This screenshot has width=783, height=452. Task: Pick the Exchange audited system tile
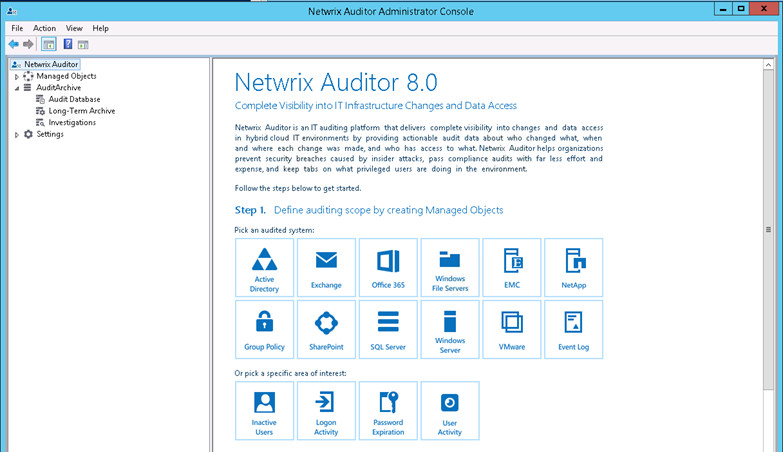[326, 268]
